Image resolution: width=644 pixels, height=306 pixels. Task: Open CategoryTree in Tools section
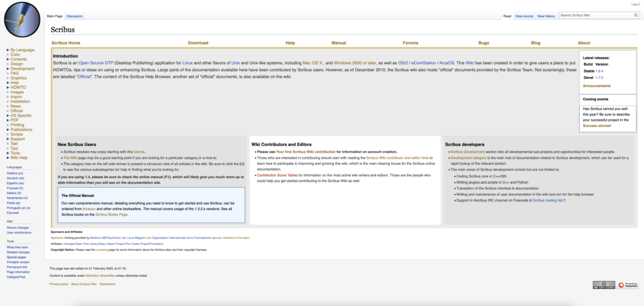[16, 277]
